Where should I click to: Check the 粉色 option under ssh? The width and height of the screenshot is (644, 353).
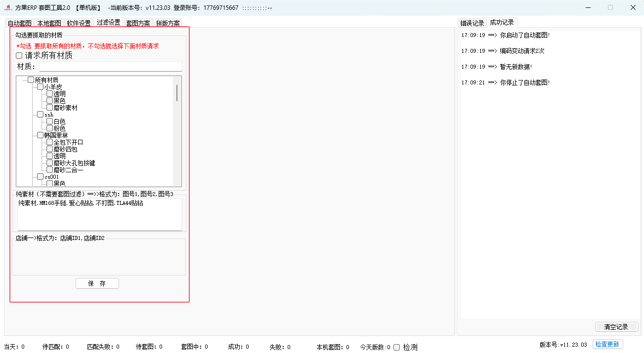click(x=49, y=128)
